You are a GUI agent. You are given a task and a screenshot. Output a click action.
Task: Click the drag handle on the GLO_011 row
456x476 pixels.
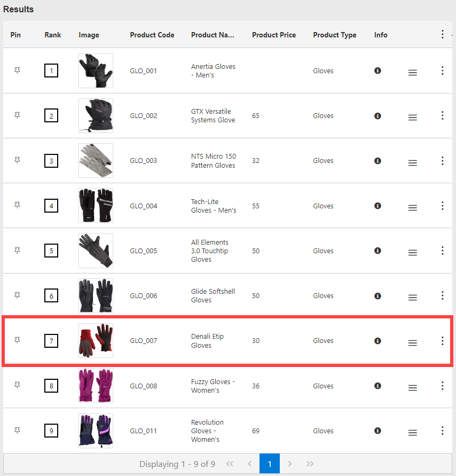412,433
